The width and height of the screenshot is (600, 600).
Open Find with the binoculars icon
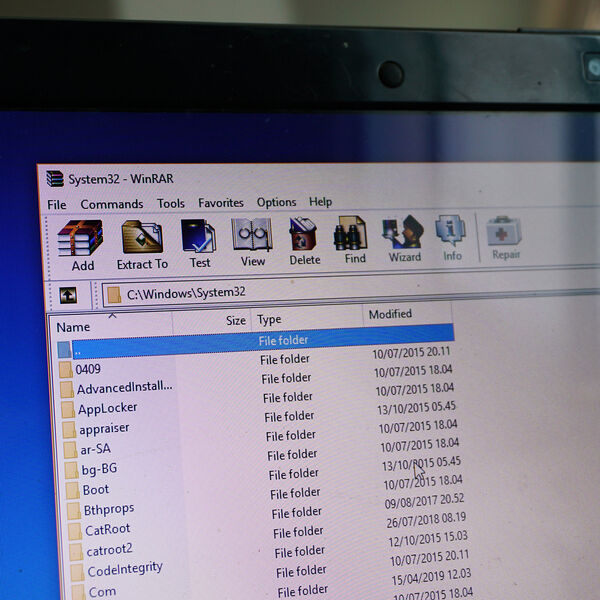click(354, 239)
